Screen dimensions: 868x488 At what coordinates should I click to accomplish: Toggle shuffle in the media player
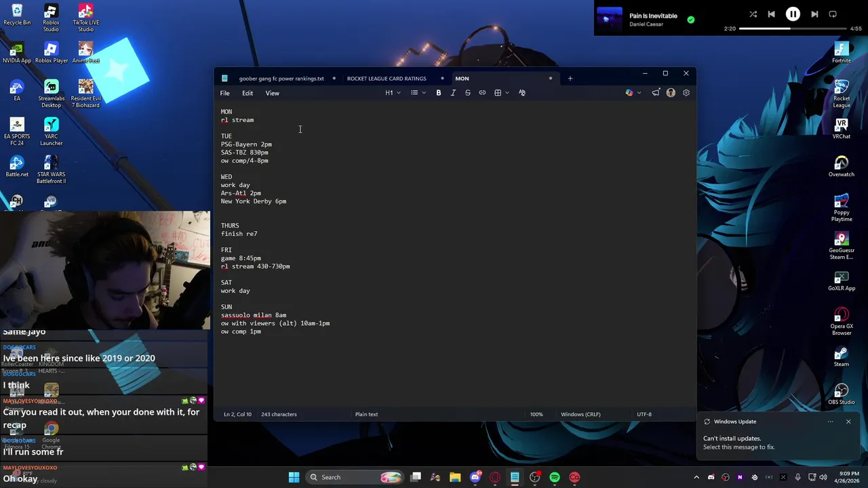pos(753,14)
